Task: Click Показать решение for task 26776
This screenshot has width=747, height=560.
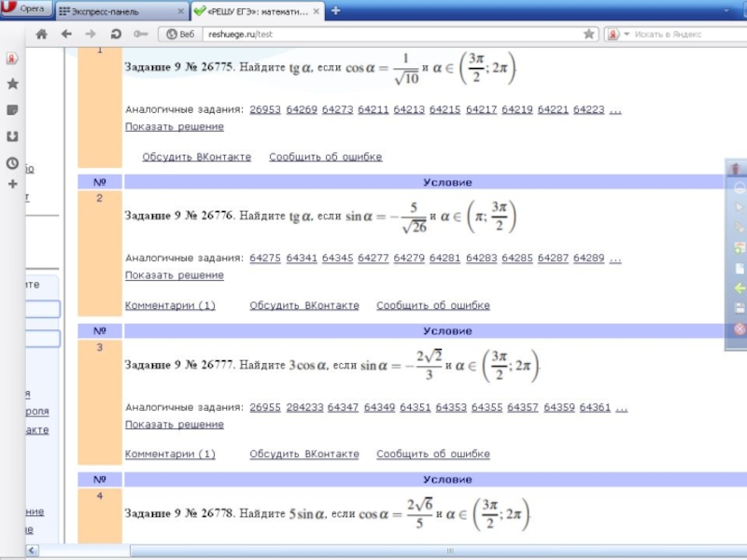Action: point(175,275)
